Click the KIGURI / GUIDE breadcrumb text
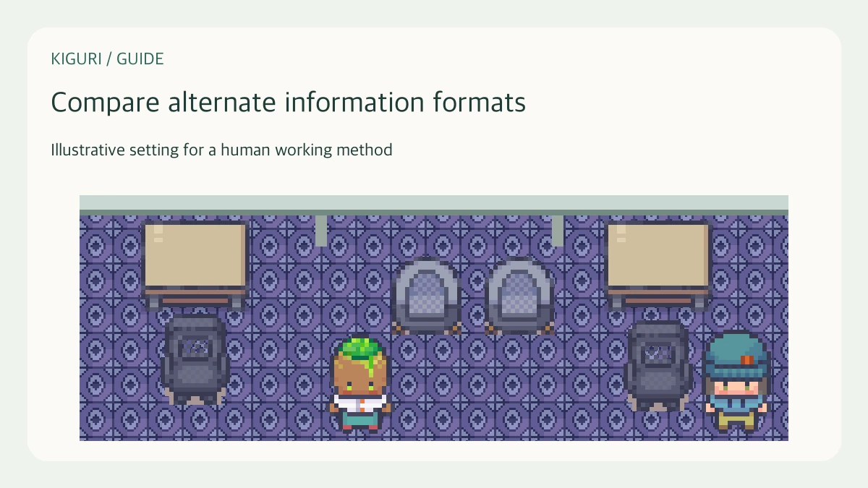The width and height of the screenshot is (868, 488). [x=107, y=59]
